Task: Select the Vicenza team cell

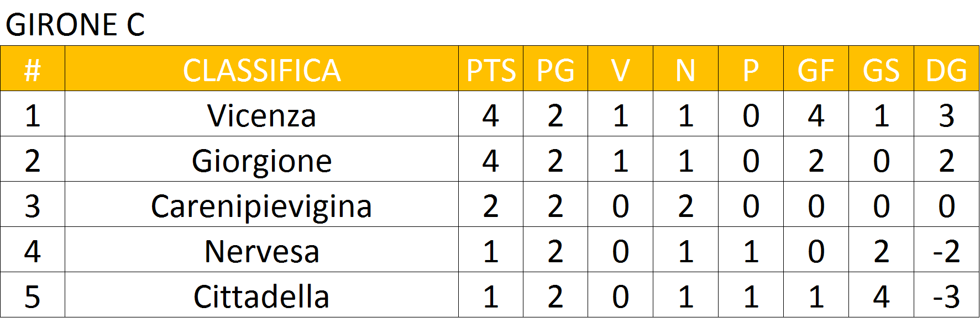Action: 261,114
